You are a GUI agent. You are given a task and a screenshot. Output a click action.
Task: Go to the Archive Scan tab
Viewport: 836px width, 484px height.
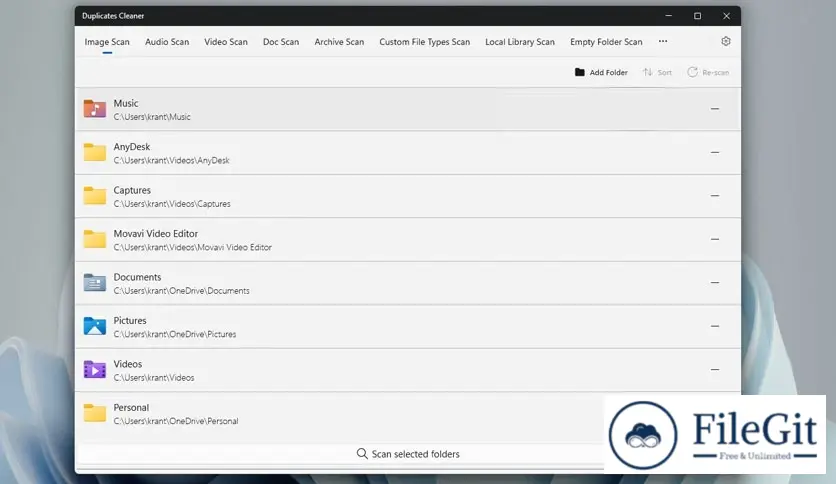coord(339,42)
